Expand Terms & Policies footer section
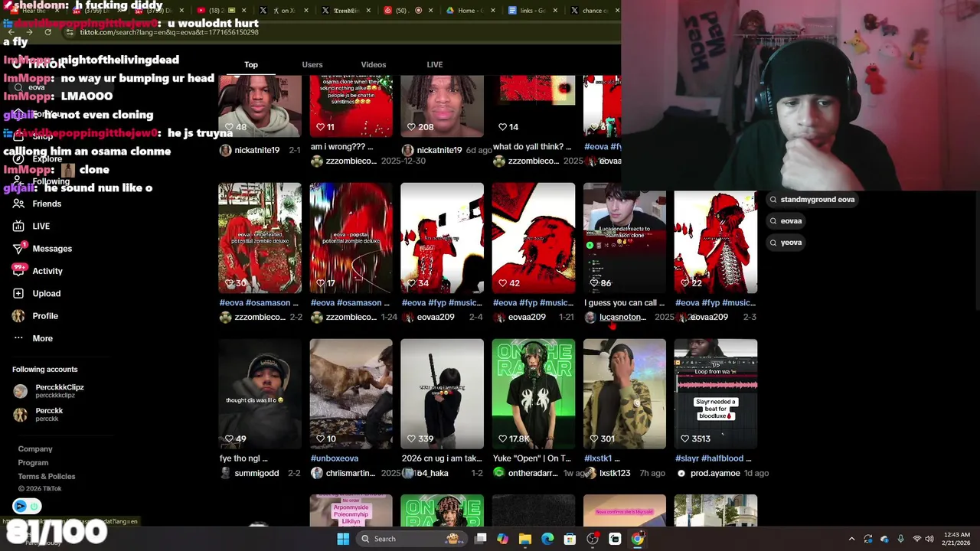980x551 pixels. click(x=47, y=476)
